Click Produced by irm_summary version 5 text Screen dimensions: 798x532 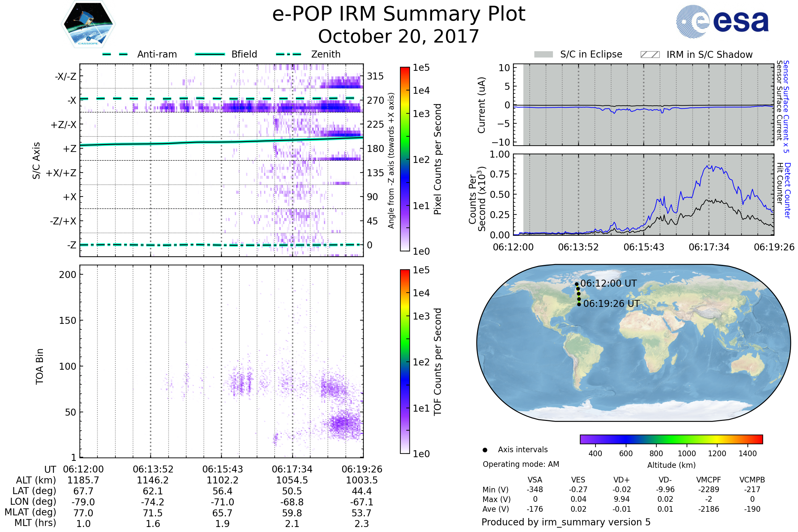(x=566, y=522)
